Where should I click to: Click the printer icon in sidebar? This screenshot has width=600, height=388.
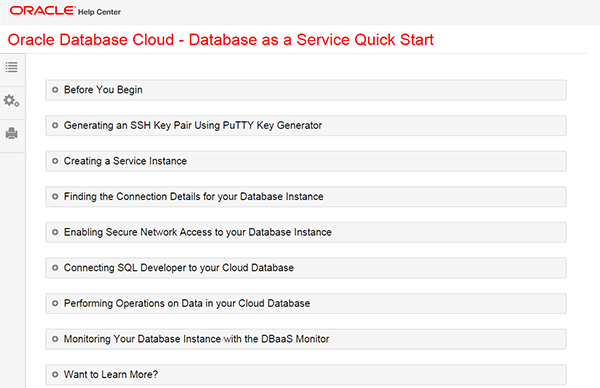point(11,134)
